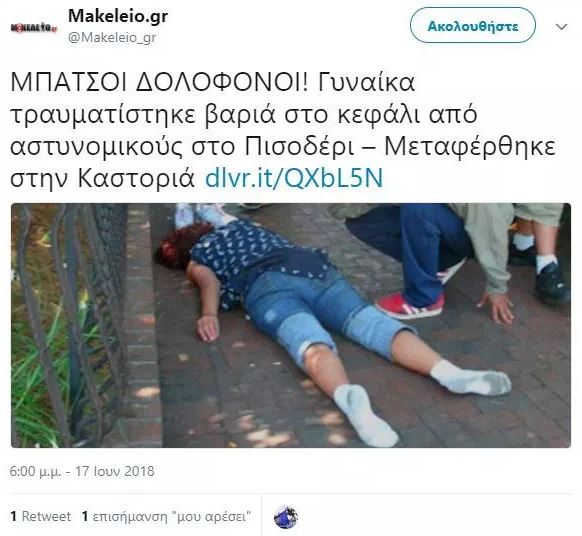Follow the dlvr.it/QXbL5N link

pos(294,178)
